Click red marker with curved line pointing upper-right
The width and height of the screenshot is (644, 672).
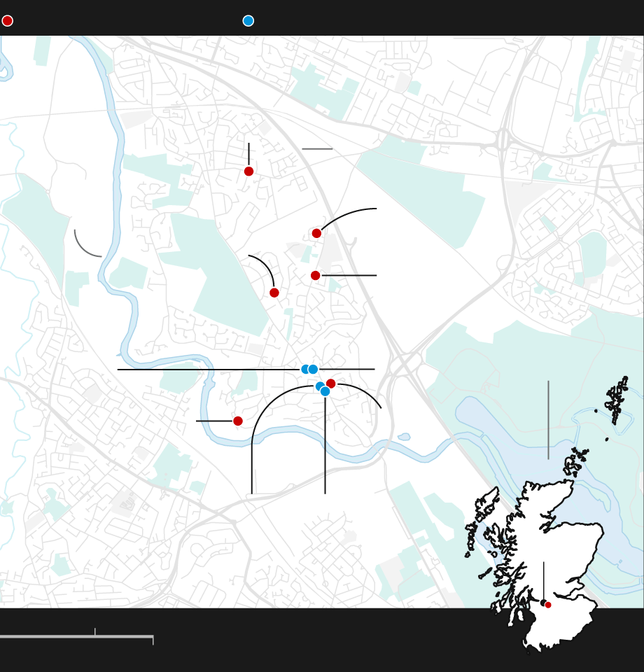pyautogui.click(x=316, y=233)
